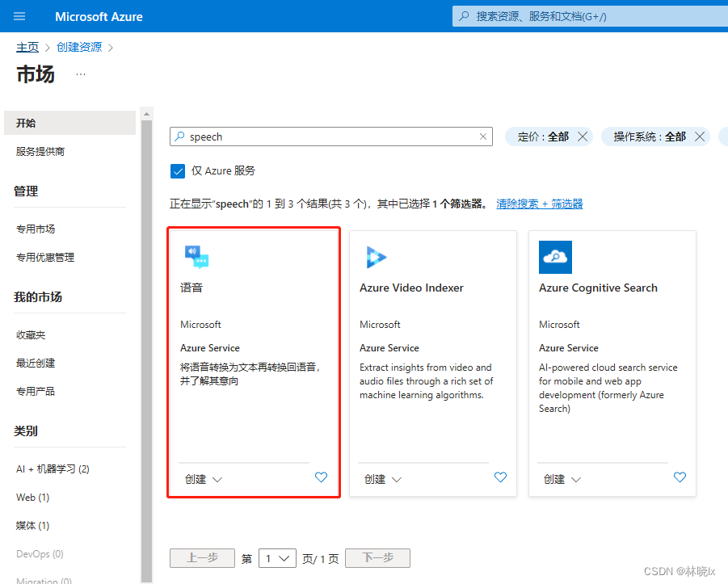This screenshot has width=728, height=584.
Task: Expand the 创建 dropdown for Video Indexer
Action: [383, 479]
